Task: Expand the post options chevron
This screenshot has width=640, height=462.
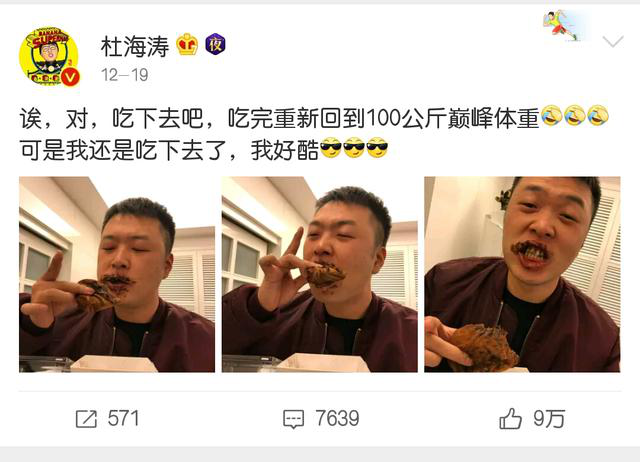Action: pos(613,41)
